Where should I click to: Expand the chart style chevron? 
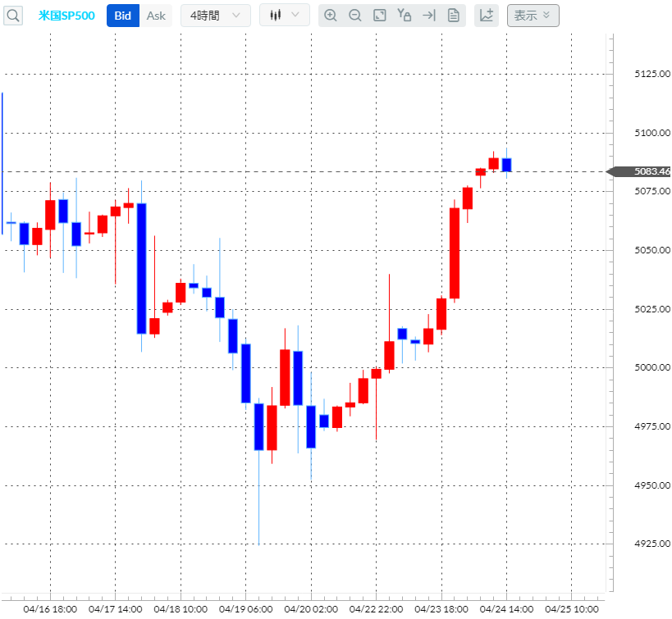[x=295, y=15]
